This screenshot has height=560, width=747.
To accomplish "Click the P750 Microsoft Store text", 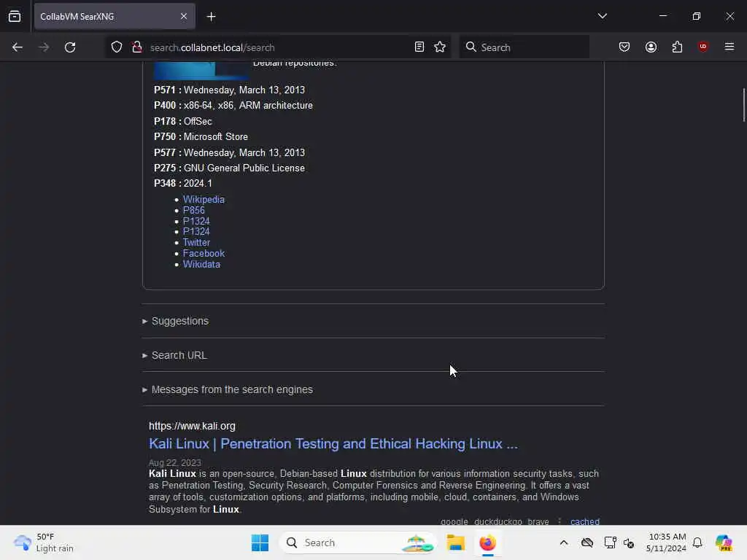I will click(x=201, y=136).
